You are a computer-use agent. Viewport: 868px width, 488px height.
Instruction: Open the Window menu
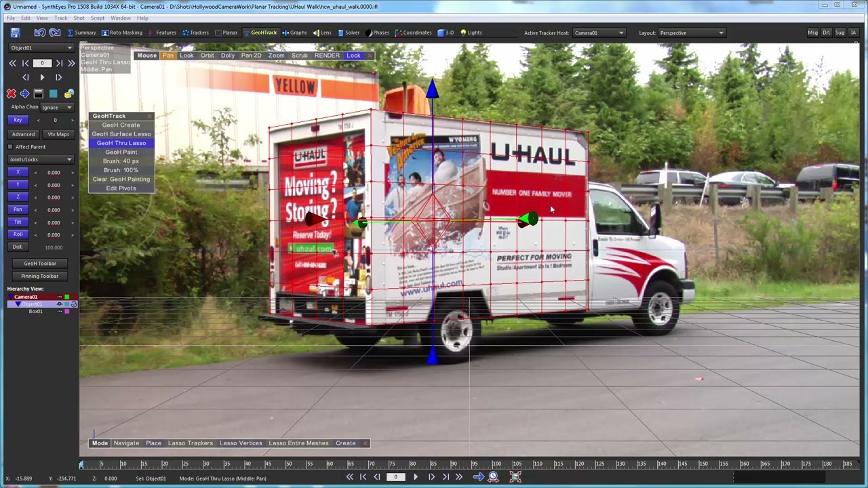(121, 18)
